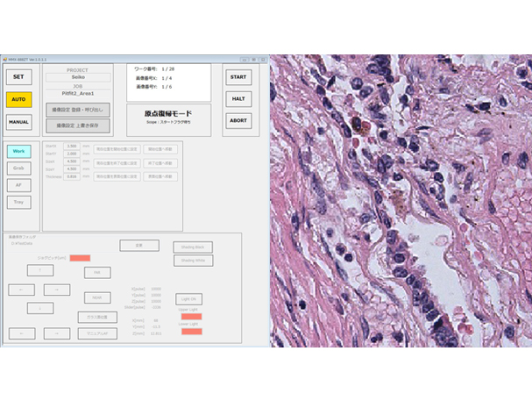The width and height of the screenshot is (532, 401).
Task: Click the START button
Action: point(238,77)
